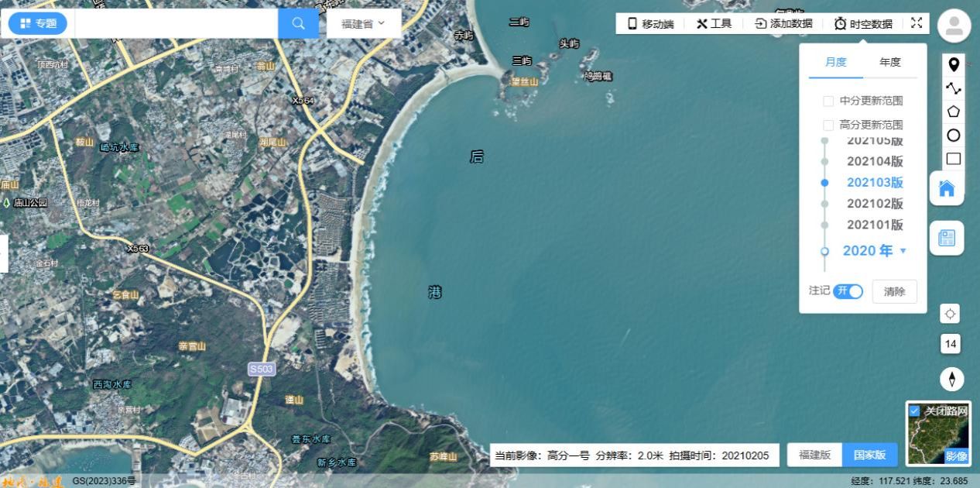This screenshot has height=488, width=980.
Task: Select the 202104版 timeline entry
Action: 875,161
